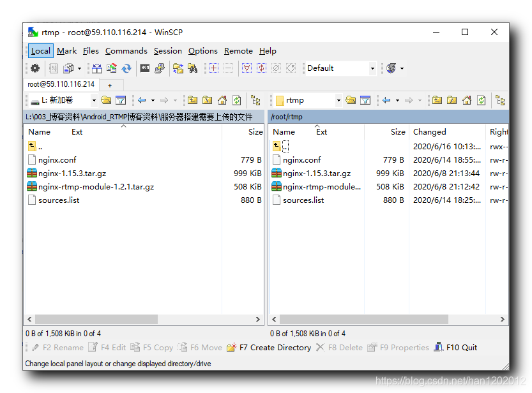Go to local parent directory icon
532x393 pixels.
(192, 100)
